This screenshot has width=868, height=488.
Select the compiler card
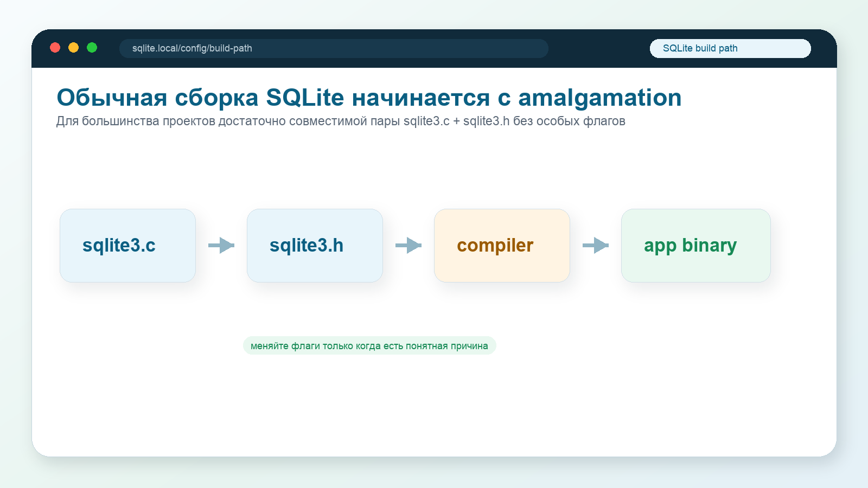502,246
